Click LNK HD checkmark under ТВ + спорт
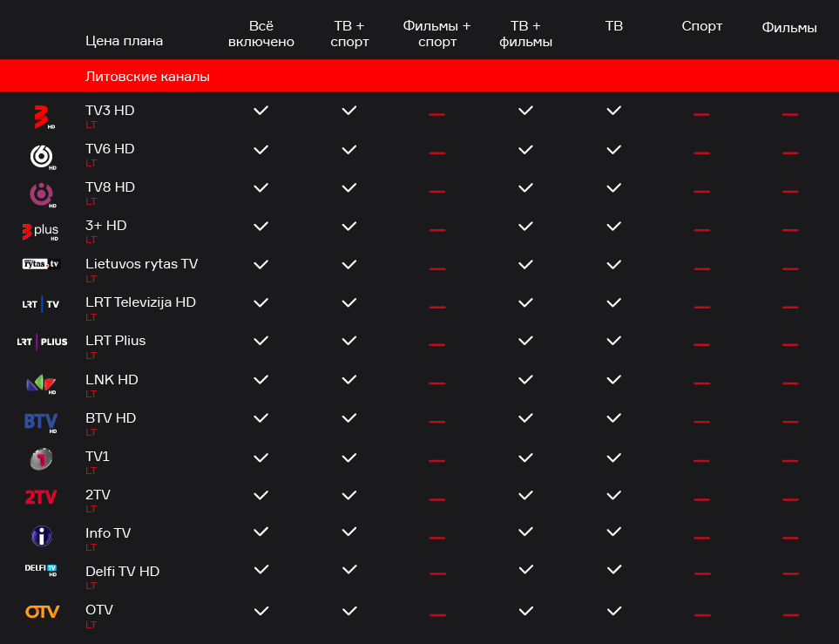The width and height of the screenshot is (839, 644). pyautogui.click(x=349, y=380)
